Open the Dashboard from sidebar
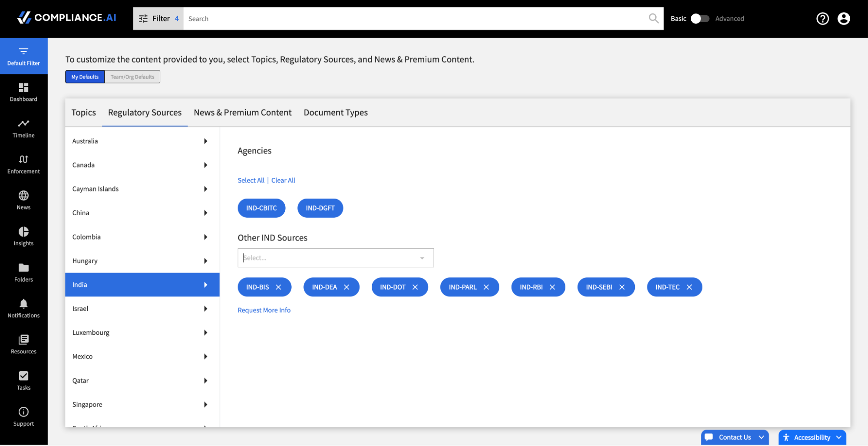 [23, 92]
